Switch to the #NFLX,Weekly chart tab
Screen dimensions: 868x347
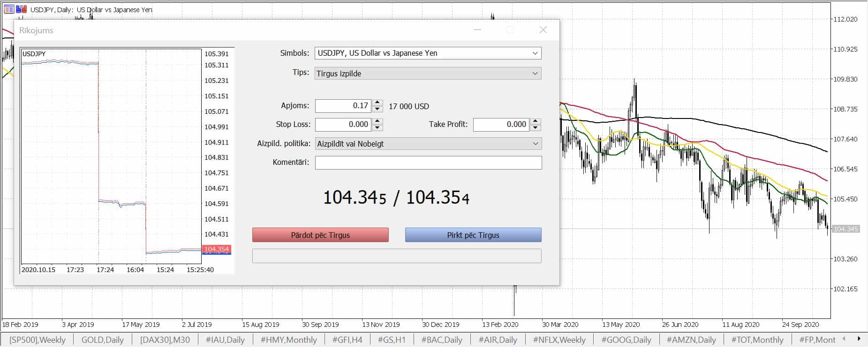[559, 340]
